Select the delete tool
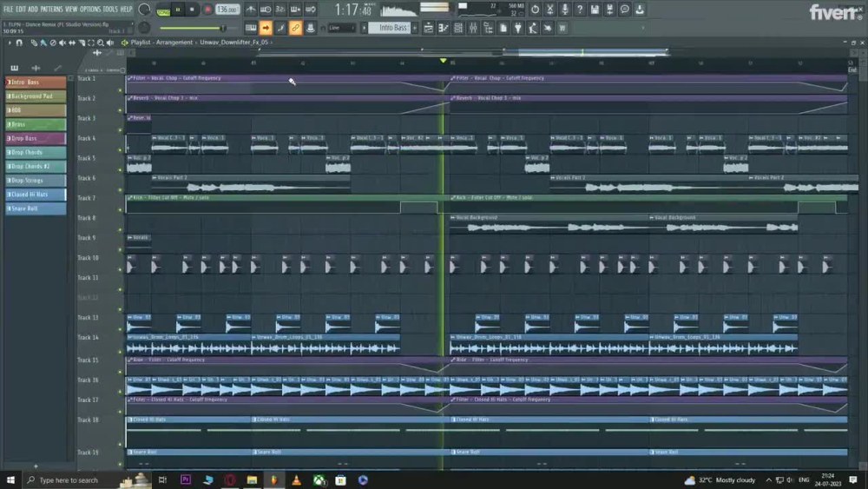Viewport: 868px width, 489px height. (x=53, y=43)
